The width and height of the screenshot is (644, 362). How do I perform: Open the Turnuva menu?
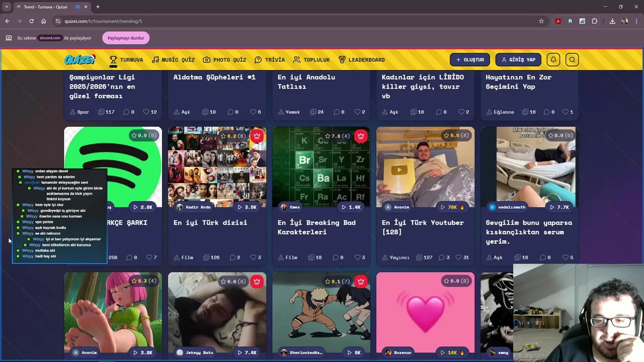point(126,60)
